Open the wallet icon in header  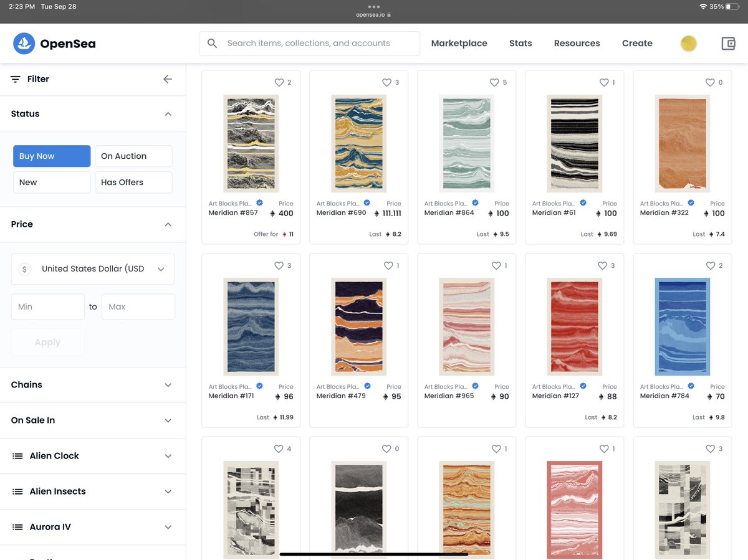(x=728, y=44)
